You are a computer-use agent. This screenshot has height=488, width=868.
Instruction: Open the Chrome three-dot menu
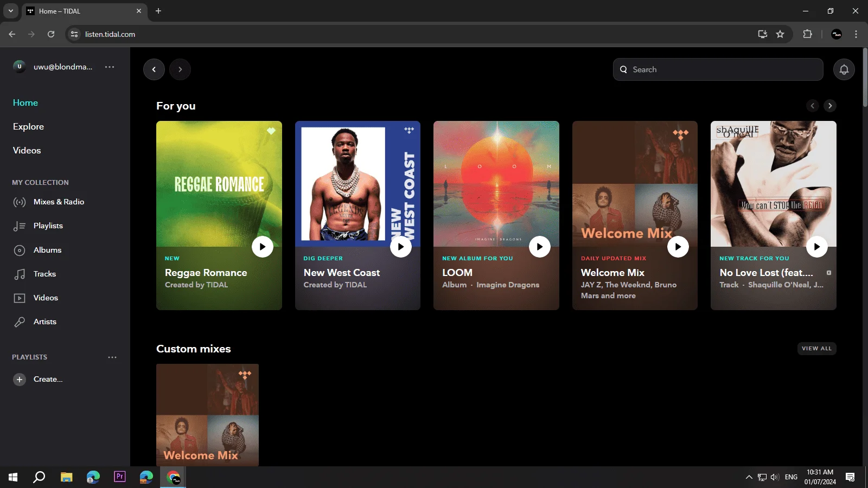pyautogui.click(x=856, y=34)
